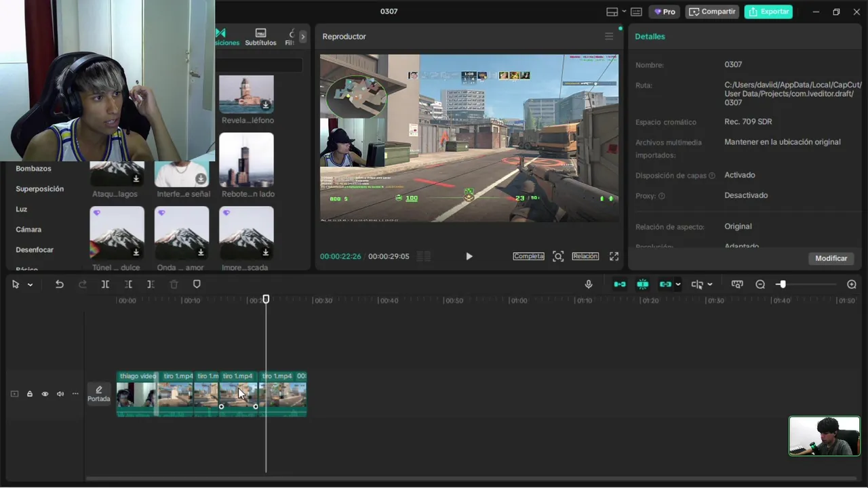The height and width of the screenshot is (488, 868).
Task: Open the selection tool mode dropdown arrow
Action: pyautogui.click(x=30, y=285)
